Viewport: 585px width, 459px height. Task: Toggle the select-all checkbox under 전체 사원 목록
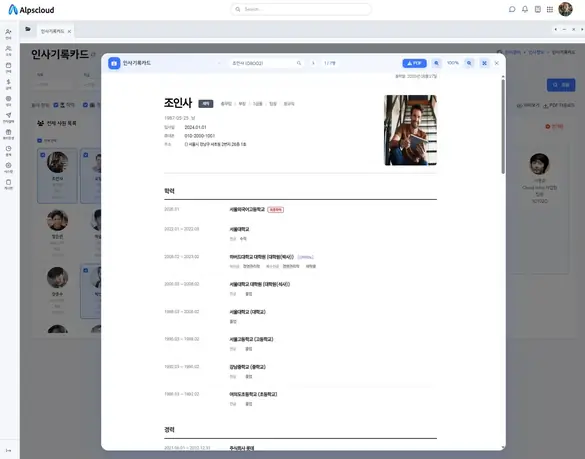pyautogui.click(x=40, y=140)
